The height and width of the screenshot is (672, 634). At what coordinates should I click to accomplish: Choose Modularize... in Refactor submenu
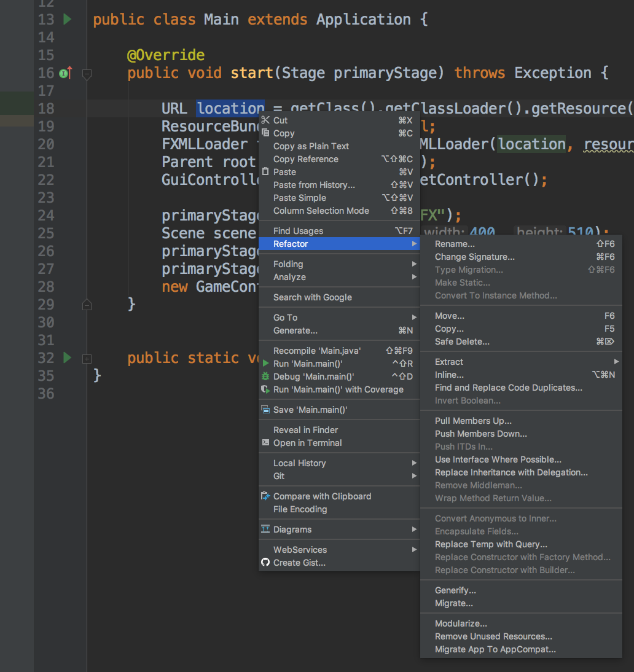click(521, 623)
